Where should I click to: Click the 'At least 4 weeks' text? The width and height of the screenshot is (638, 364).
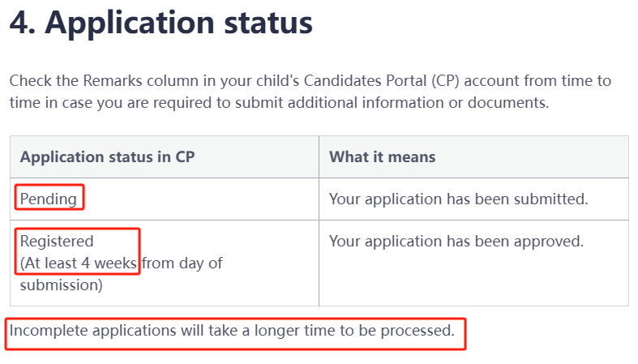pyautogui.click(x=81, y=263)
